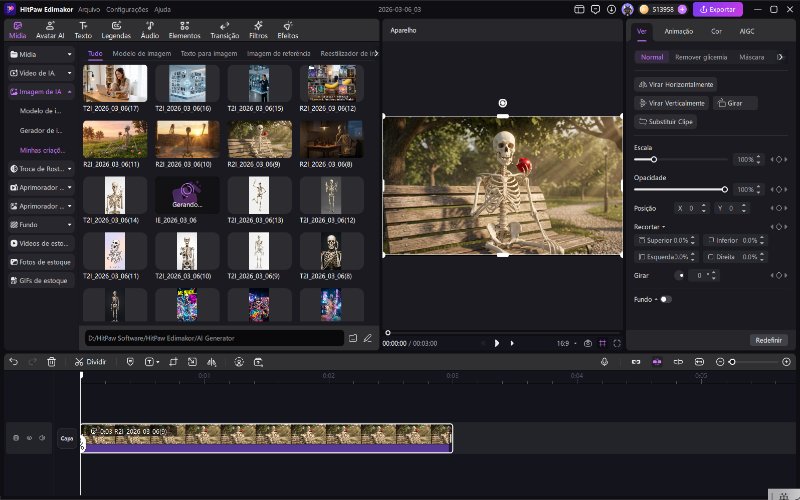Toggle the Fundo switch in the properties panel
Image resolution: width=800 pixels, height=500 pixels.
665,299
